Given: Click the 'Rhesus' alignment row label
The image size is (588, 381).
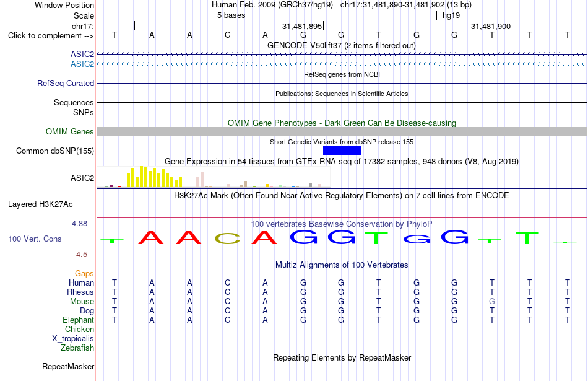Looking at the screenshot, I should point(80,292).
